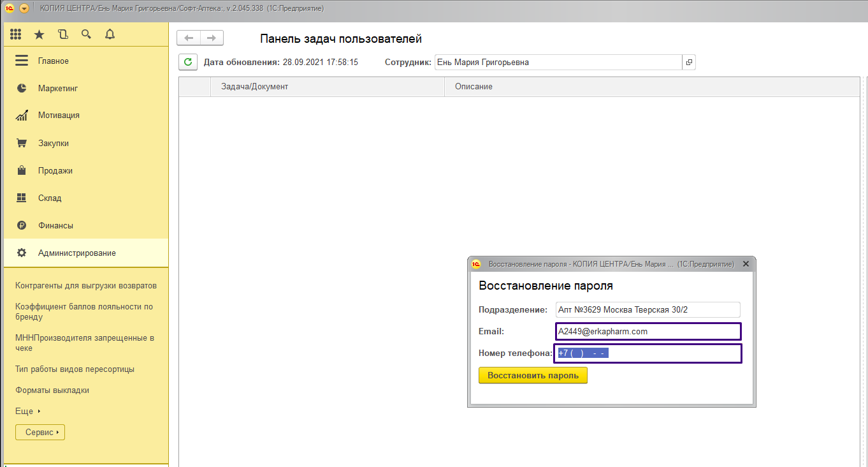Open notifications bell icon
868x467 pixels.
click(x=110, y=34)
